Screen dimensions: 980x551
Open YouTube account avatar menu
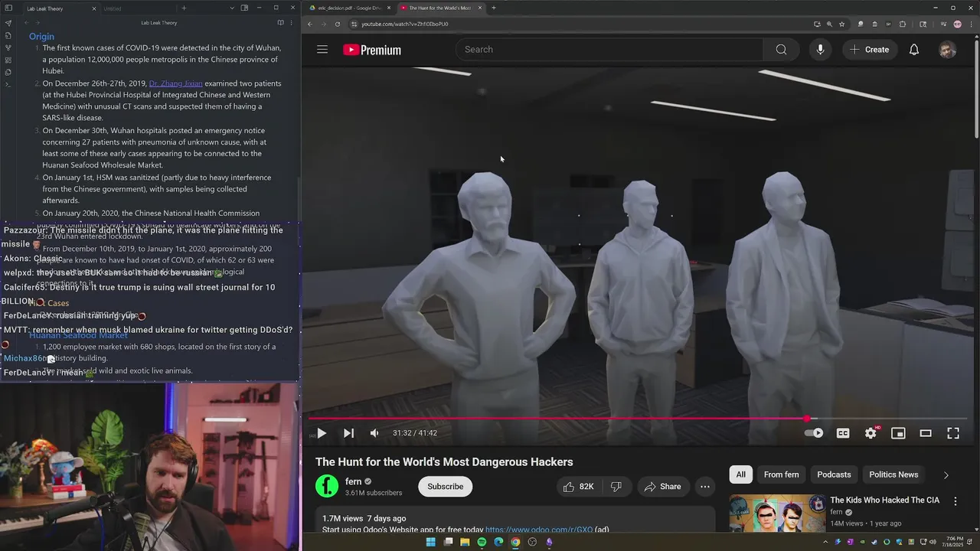point(948,50)
